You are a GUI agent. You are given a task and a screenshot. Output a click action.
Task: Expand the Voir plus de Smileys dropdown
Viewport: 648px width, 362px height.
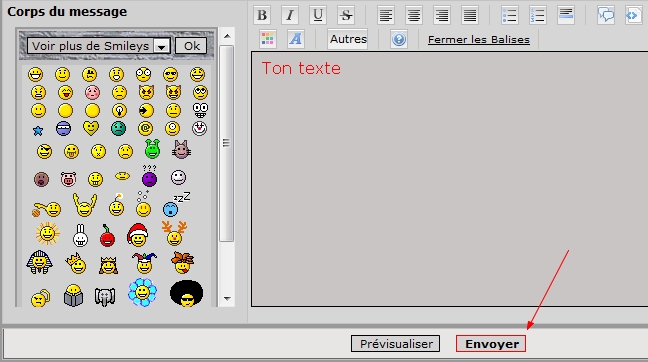coord(162,46)
